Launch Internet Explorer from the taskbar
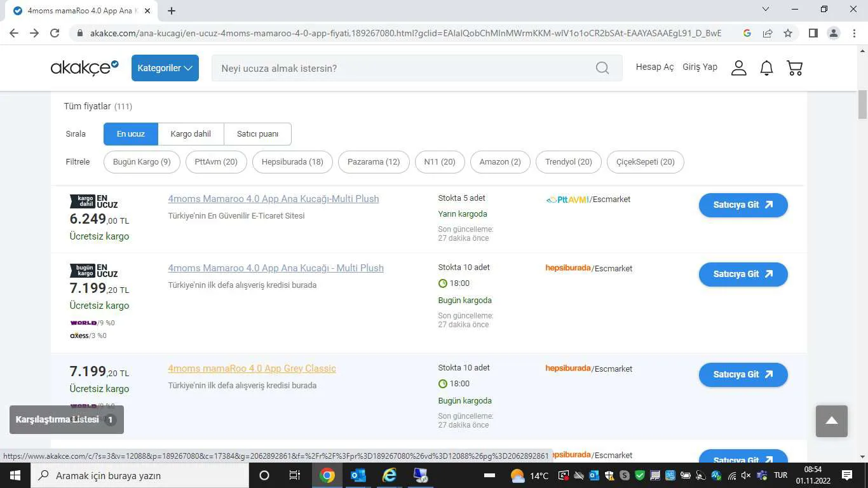Screen dimensions: 868x488 (389, 475)
